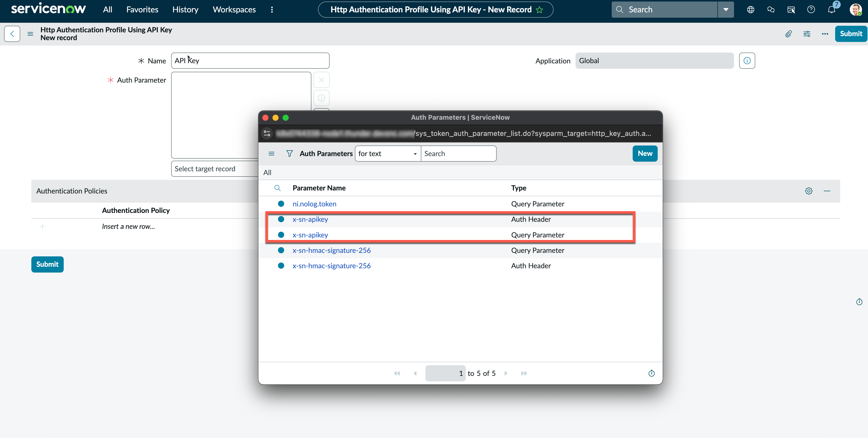Open the notifications bell
The width and height of the screenshot is (868, 438).
click(832, 9)
